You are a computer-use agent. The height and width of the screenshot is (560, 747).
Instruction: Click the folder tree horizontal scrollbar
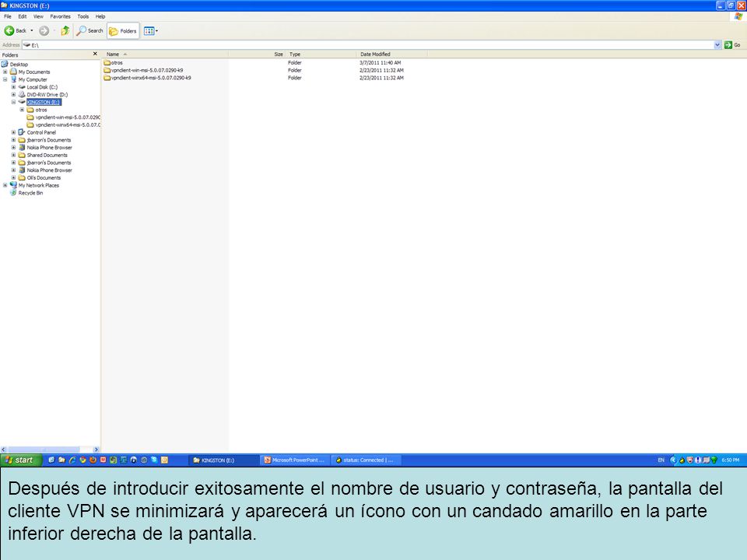tap(44, 449)
